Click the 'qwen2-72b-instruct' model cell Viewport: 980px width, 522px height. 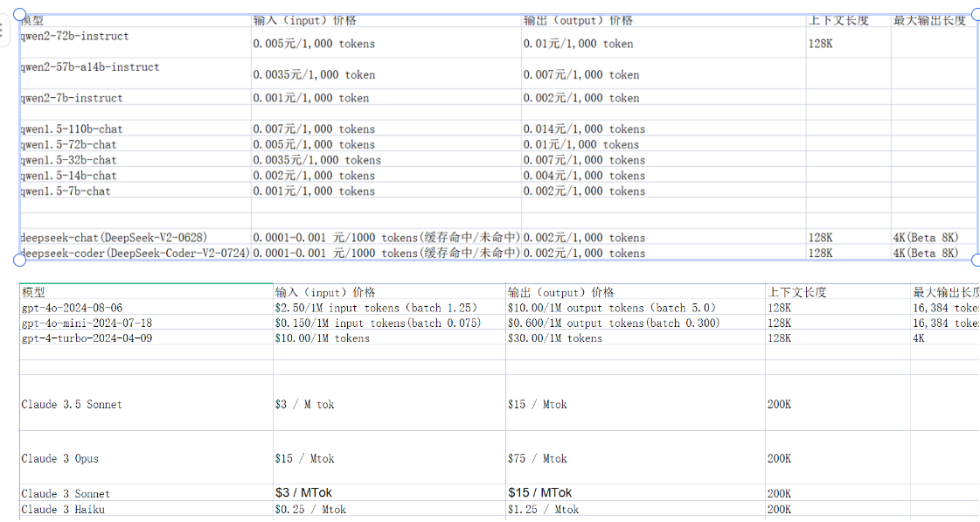pos(75,36)
